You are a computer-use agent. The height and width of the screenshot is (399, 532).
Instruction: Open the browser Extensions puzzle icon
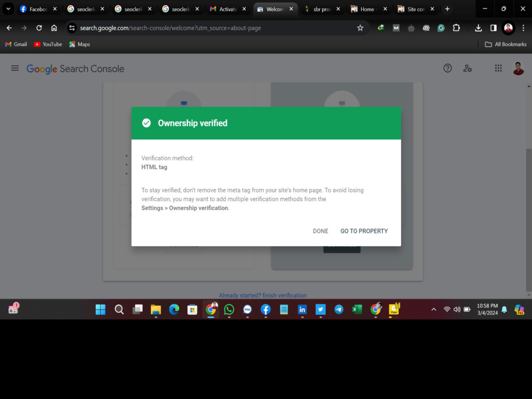[456, 28]
